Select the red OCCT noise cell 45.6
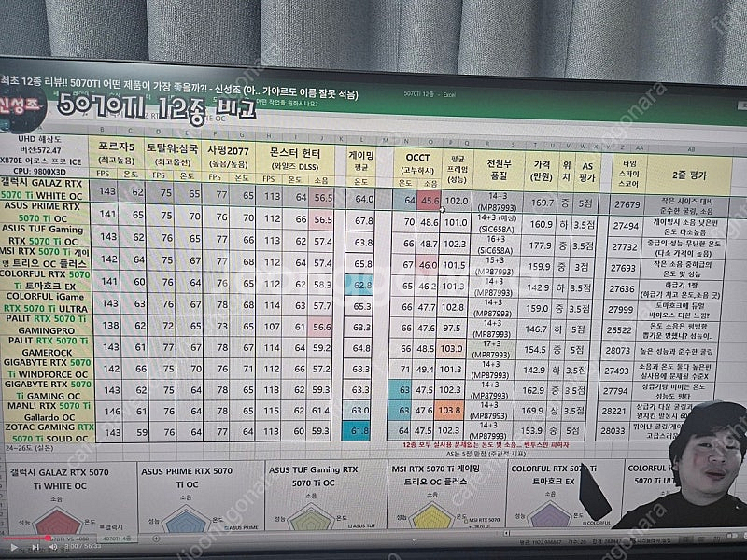The height and width of the screenshot is (560, 747). tap(430, 201)
